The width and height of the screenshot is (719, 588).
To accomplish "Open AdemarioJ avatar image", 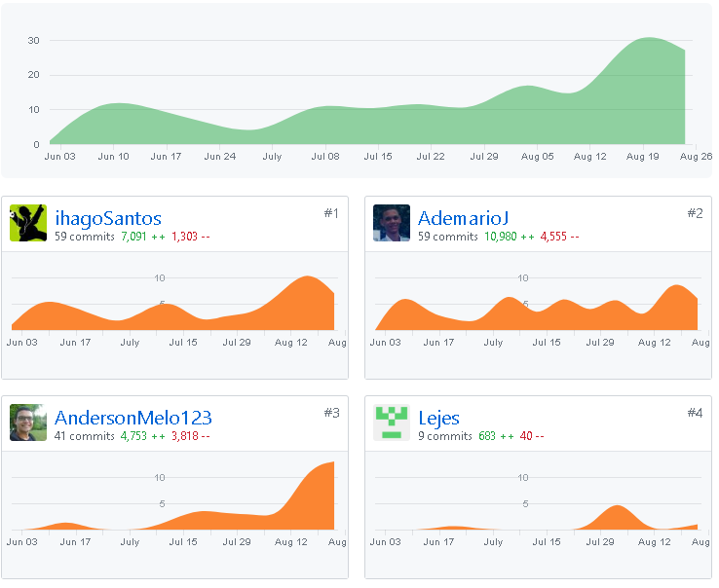I will click(392, 223).
